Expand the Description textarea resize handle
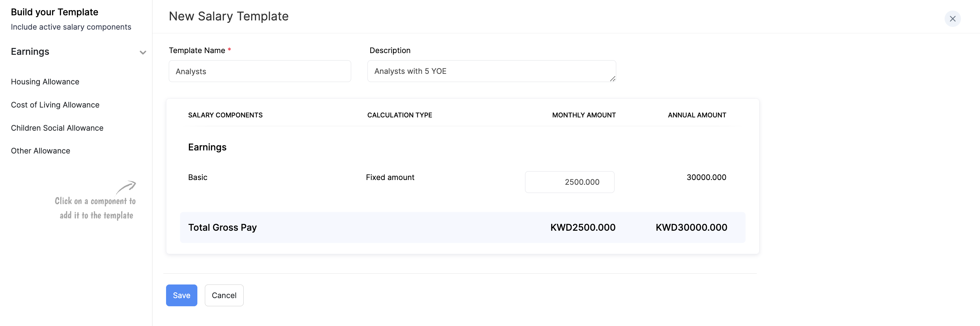 [x=613, y=80]
